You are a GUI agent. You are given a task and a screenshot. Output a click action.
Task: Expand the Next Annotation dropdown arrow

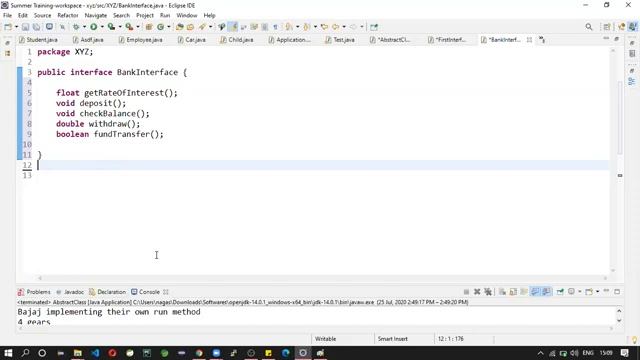(x=297, y=27)
